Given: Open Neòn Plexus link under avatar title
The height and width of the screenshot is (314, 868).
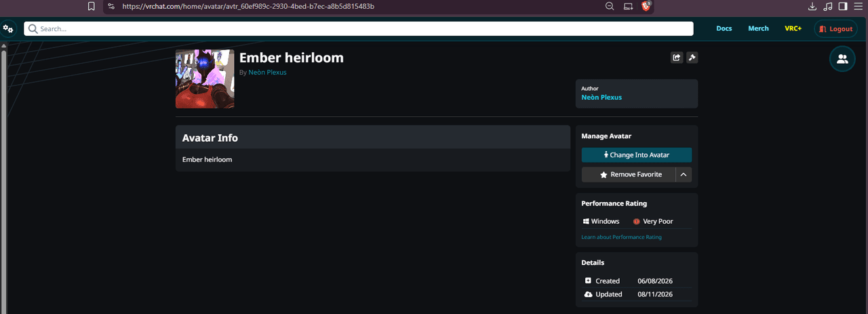Looking at the screenshot, I should [x=267, y=72].
